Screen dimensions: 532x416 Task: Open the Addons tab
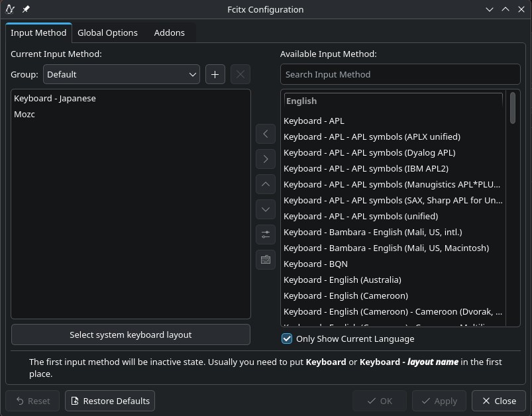pos(169,32)
